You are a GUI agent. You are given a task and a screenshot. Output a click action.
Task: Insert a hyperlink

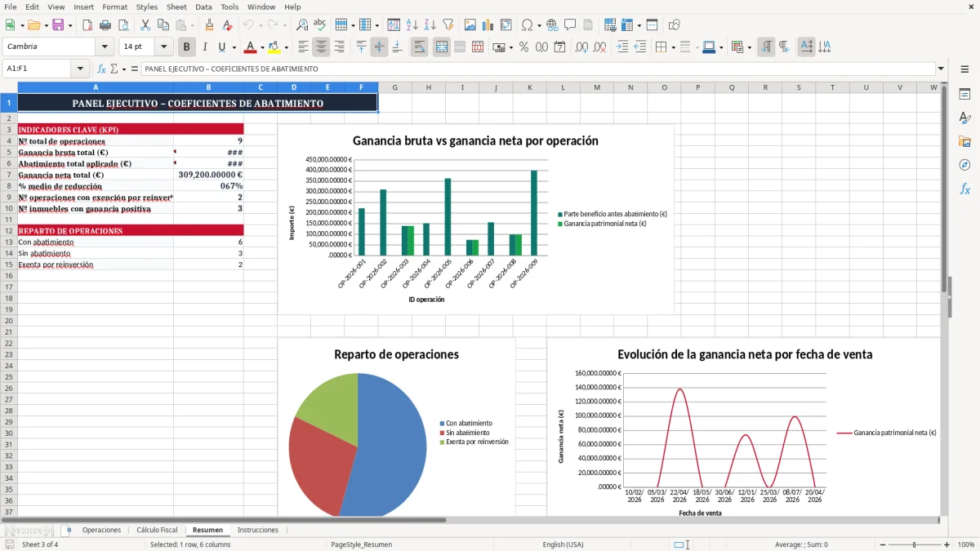pyautogui.click(x=552, y=25)
